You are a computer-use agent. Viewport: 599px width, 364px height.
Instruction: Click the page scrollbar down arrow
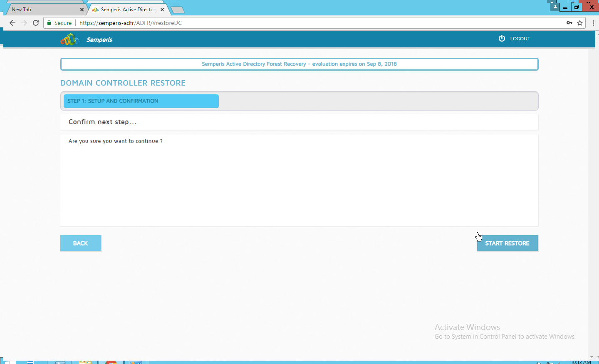[x=592, y=357]
